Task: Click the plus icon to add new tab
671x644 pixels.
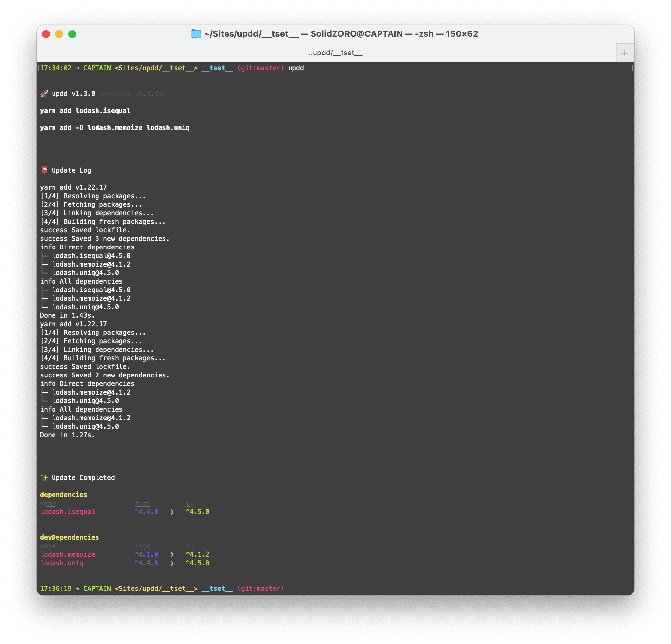Action: coord(624,53)
